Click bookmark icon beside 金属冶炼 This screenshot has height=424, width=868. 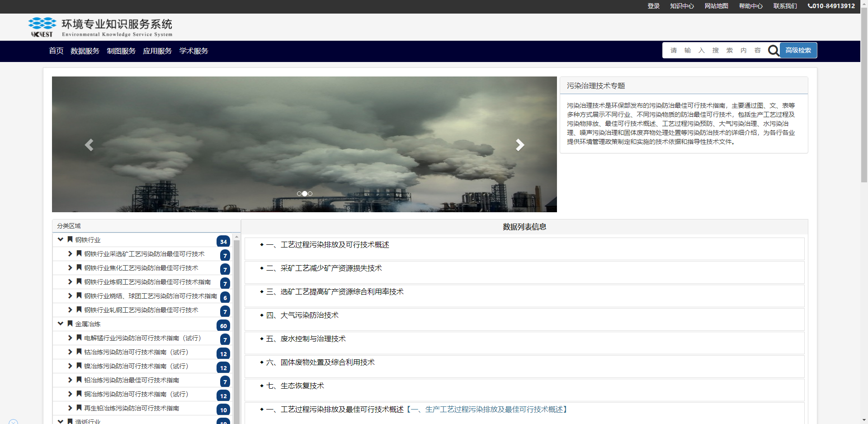(70, 324)
